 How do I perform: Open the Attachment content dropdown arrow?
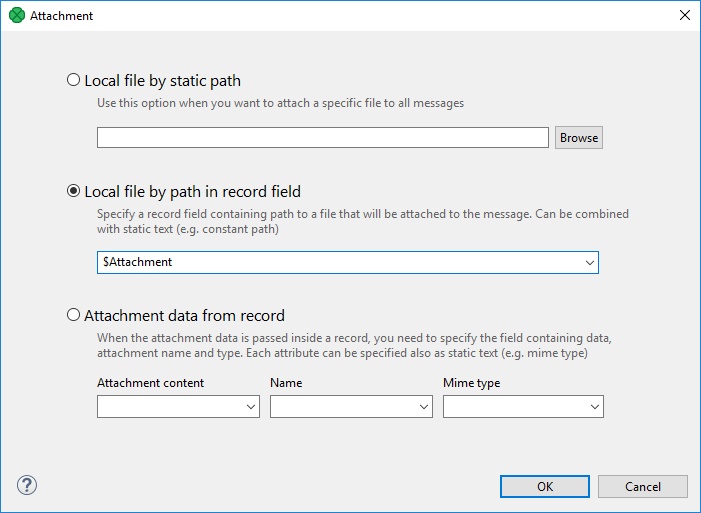coord(250,407)
